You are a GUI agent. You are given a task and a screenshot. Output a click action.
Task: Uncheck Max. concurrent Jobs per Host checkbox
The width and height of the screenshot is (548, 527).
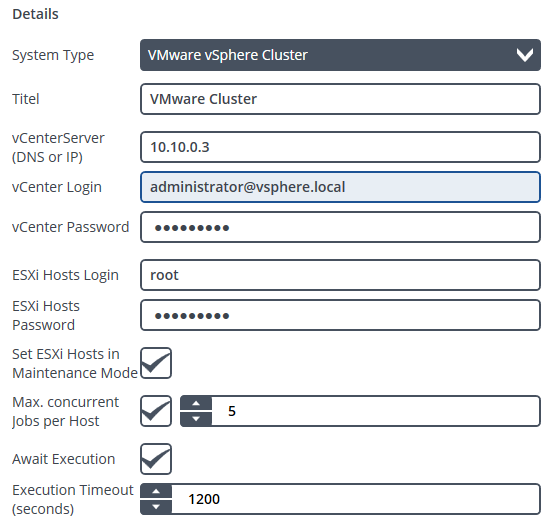pyautogui.click(x=156, y=411)
